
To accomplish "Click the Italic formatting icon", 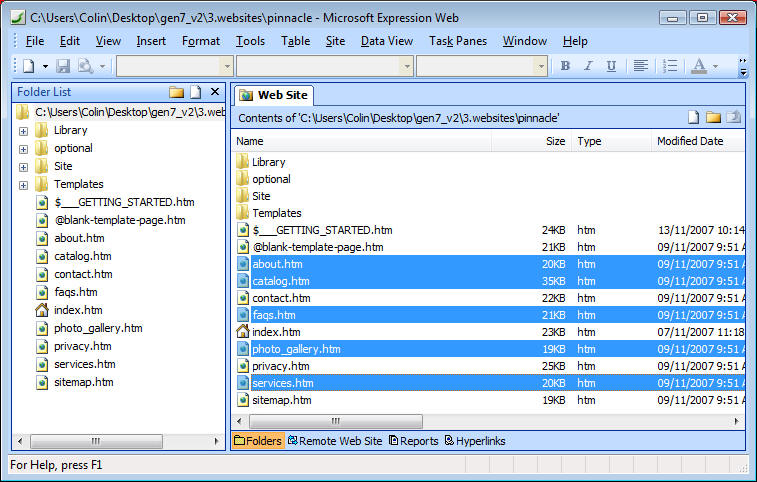I will 587,66.
